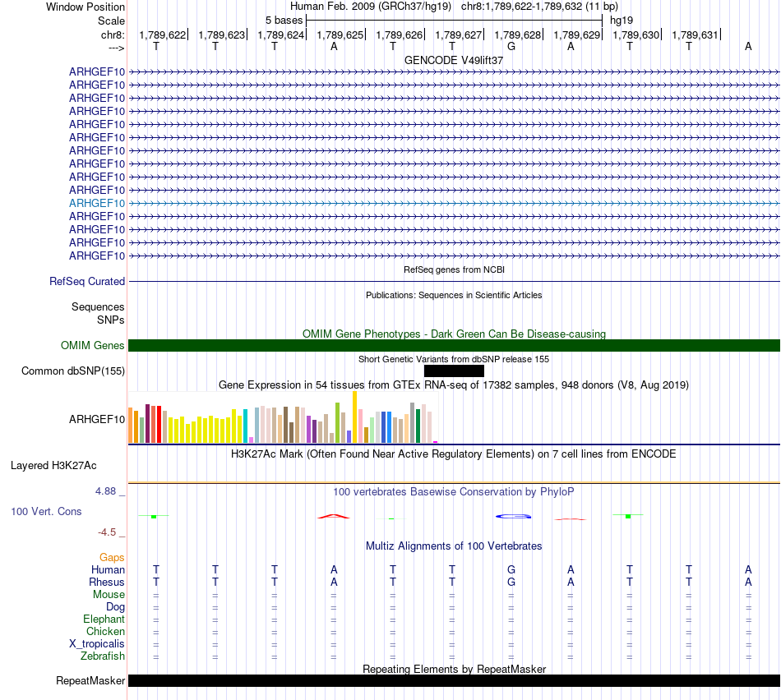Click the RepeatMasker track label
The image size is (781, 700).
click(x=90, y=680)
